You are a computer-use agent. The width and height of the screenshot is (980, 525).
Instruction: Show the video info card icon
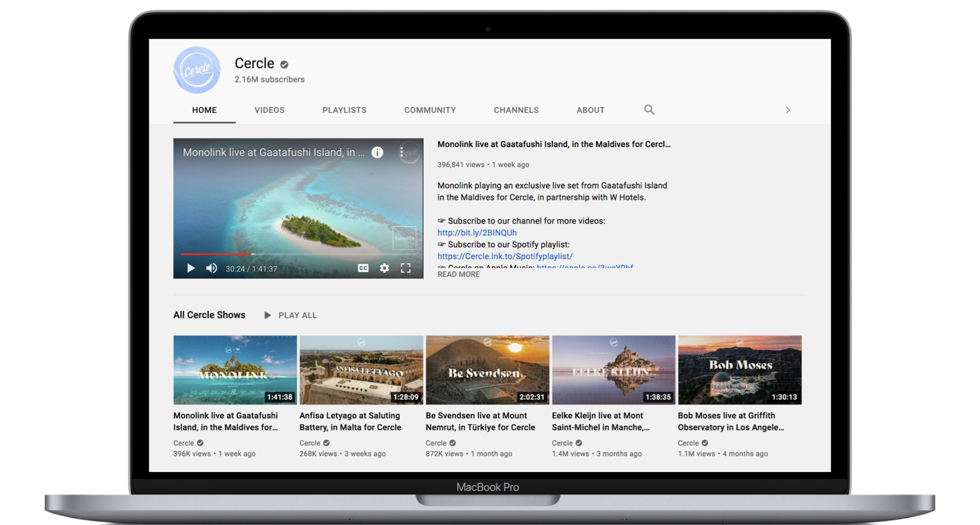point(377,152)
